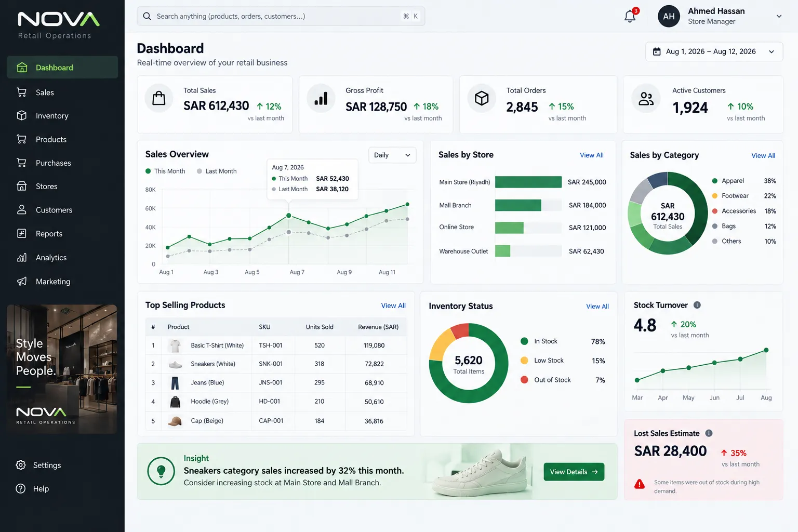Click the Active Customers people icon
Viewport: 798px width, 532px height.
point(646,98)
